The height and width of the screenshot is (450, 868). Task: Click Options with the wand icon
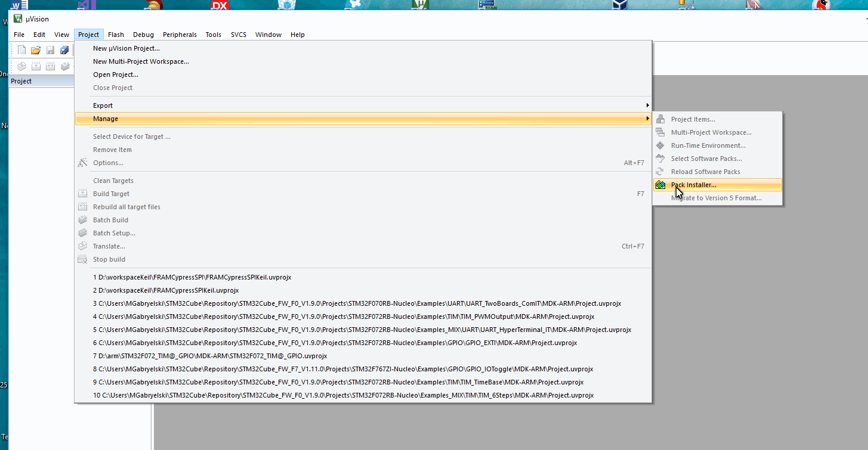tap(363, 163)
